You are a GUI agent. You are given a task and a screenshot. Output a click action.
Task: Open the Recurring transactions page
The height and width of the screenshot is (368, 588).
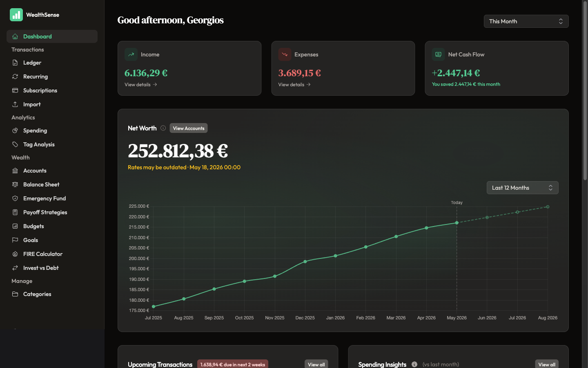point(52,76)
